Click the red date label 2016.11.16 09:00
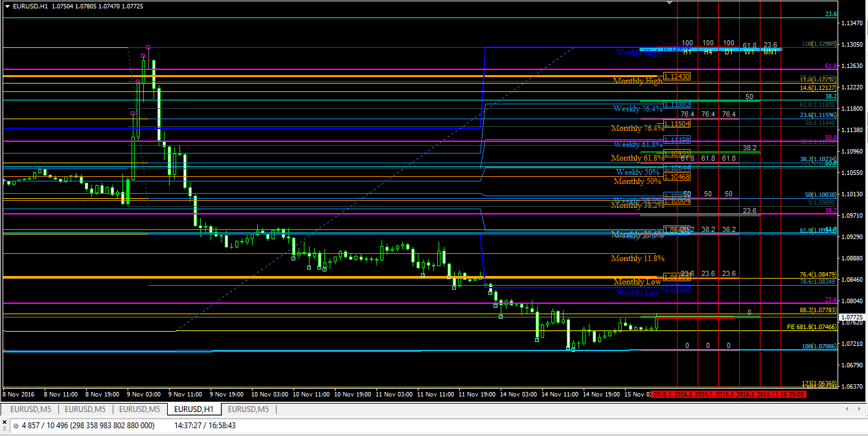Screen dimensions: 868x436 781,393
